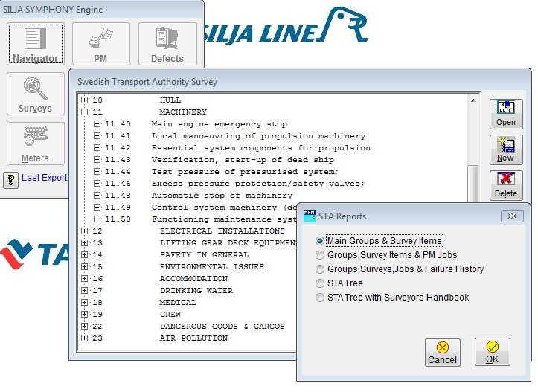Expand 13 LIFTING GEAR node
Viewport: 538px width, 392px height.
(84, 242)
